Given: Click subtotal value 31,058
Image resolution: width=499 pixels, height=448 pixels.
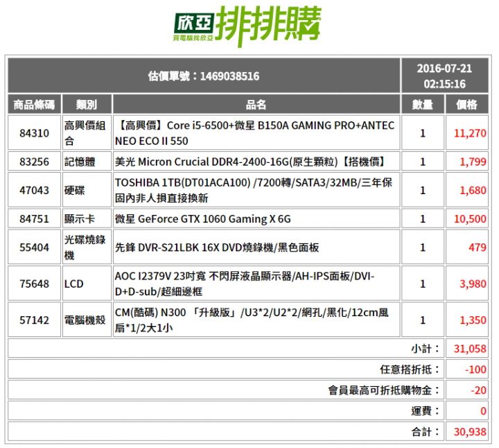Looking at the screenshot, I should pos(470,348).
